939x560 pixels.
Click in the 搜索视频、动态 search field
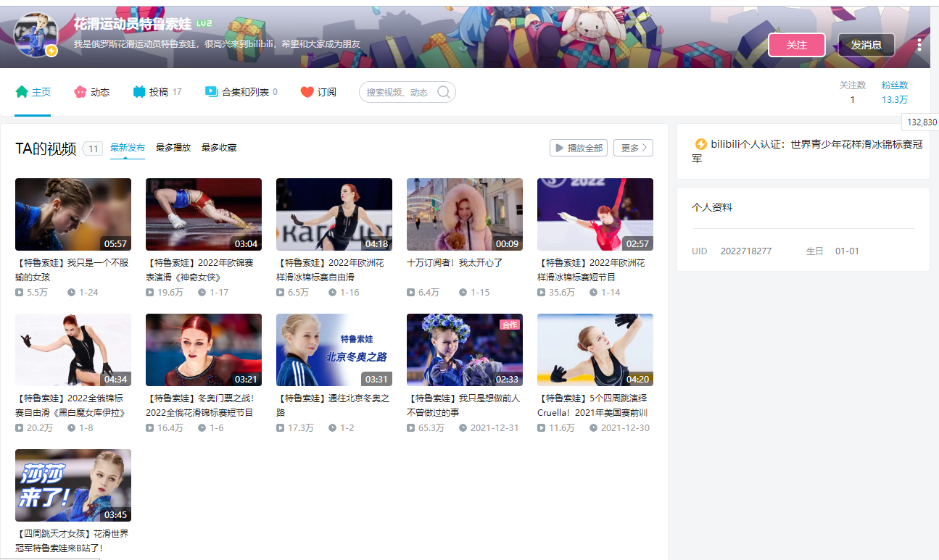click(397, 92)
